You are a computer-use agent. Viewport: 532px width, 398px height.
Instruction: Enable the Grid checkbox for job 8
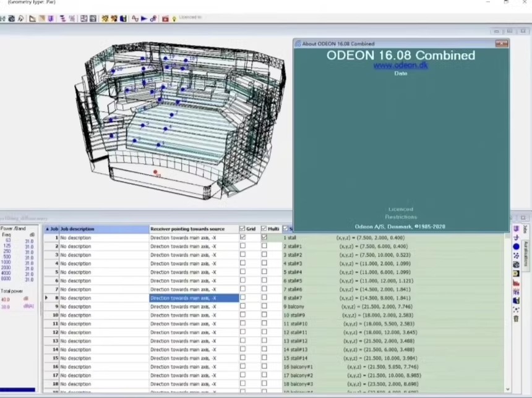click(x=242, y=297)
